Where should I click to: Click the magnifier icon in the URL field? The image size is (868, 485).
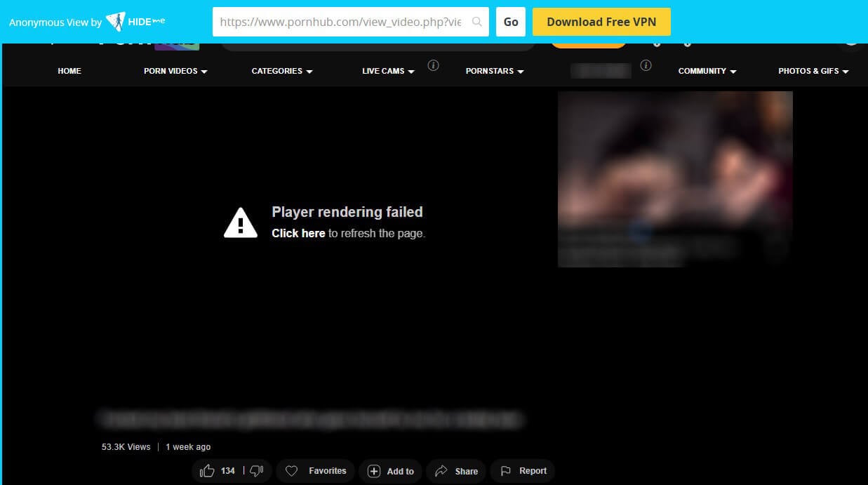click(x=477, y=22)
